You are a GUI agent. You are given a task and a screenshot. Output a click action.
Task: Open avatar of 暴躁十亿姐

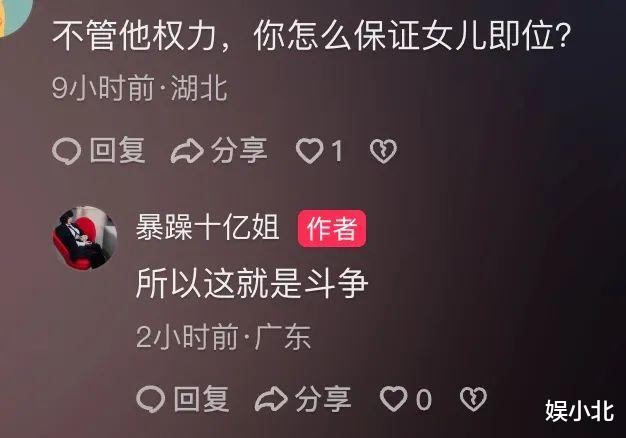(x=85, y=238)
